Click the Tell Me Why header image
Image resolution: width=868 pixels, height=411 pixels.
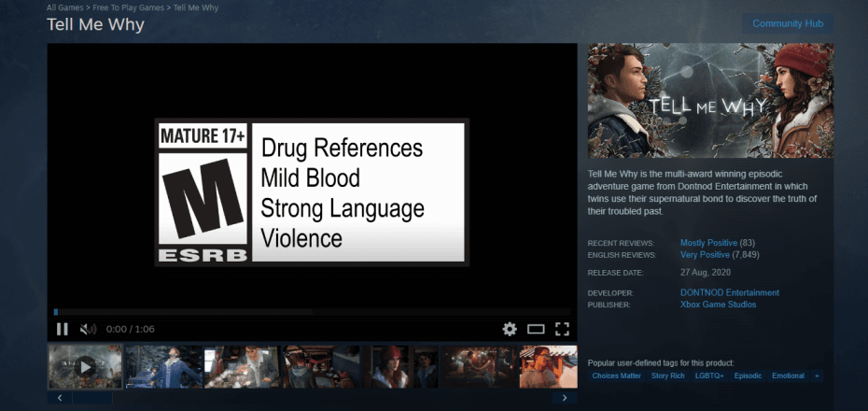[711, 101]
